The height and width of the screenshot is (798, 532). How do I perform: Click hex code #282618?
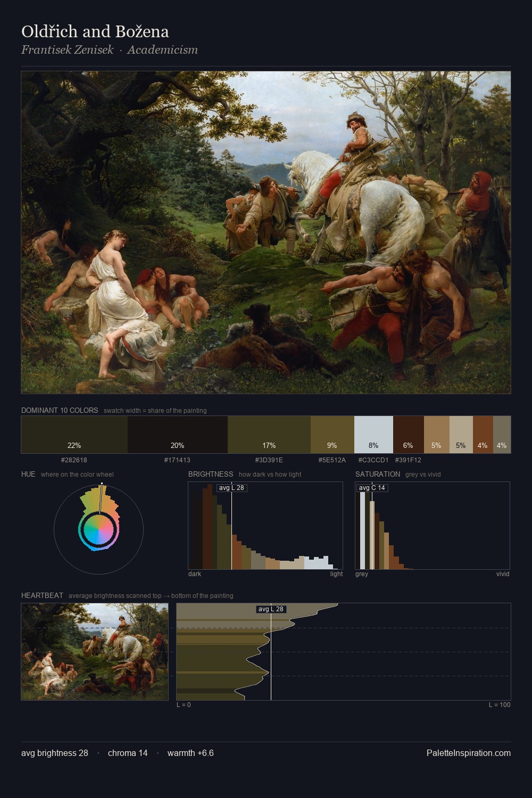tap(74, 460)
